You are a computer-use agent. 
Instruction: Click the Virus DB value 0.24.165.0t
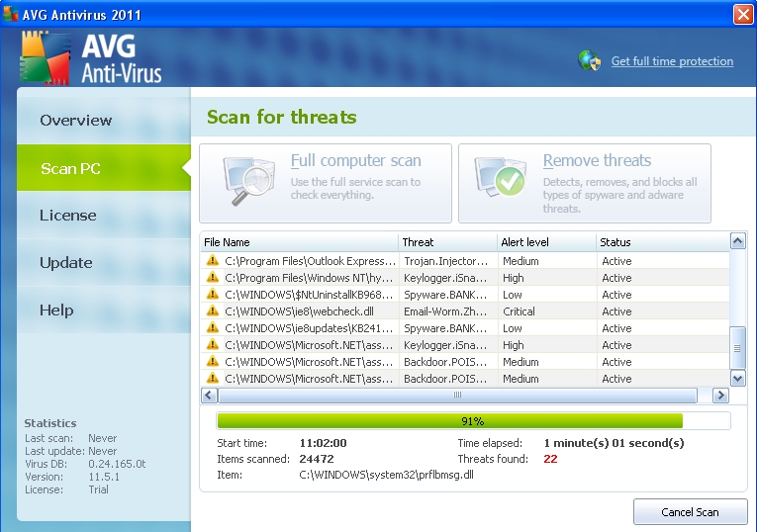pos(117,464)
